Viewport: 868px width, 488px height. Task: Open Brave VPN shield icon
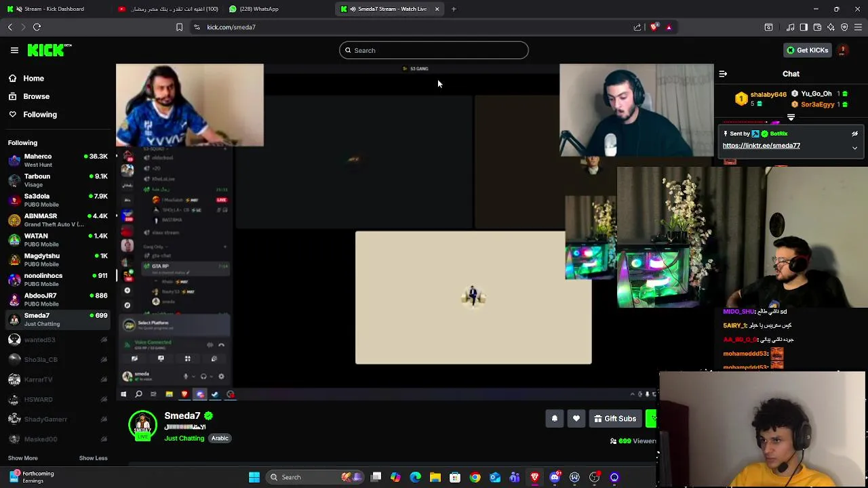(x=844, y=27)
